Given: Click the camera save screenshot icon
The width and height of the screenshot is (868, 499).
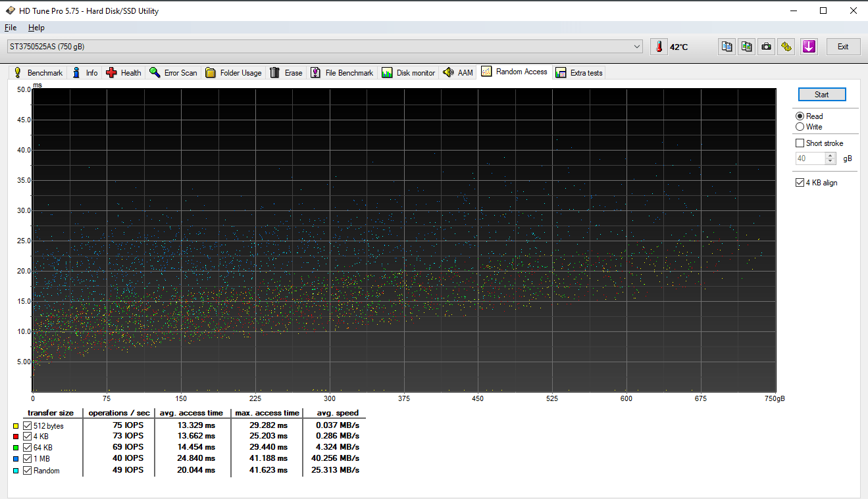Looking at the screenshot, I should (767, 47).
